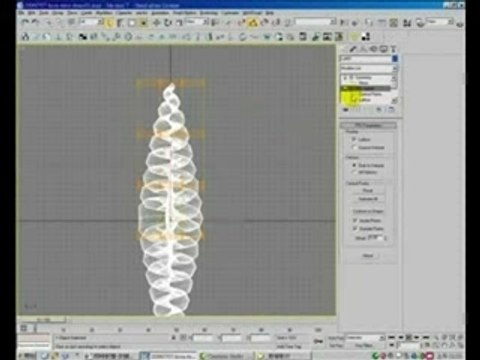Image resolution: width=480 pixels, height=360 pixels.
Task: Click the Quick Render teapot icon
Action: coord(461,23)
